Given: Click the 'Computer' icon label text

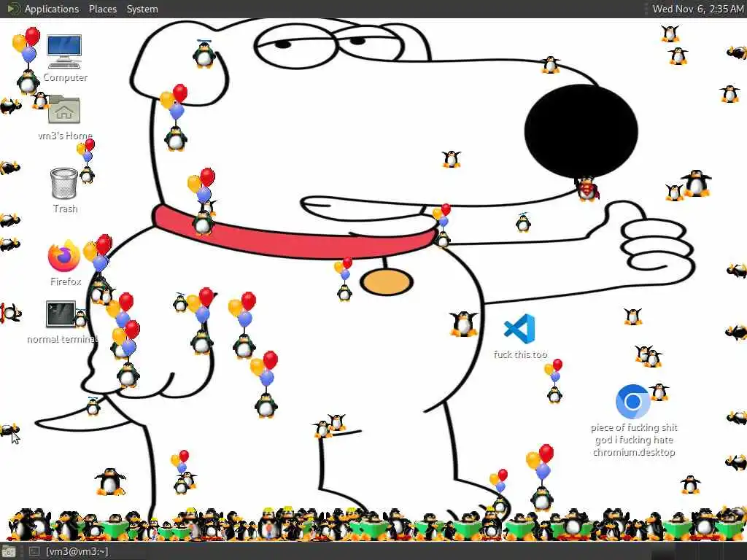Looking at the screenshot, I should tap(65, 77).
